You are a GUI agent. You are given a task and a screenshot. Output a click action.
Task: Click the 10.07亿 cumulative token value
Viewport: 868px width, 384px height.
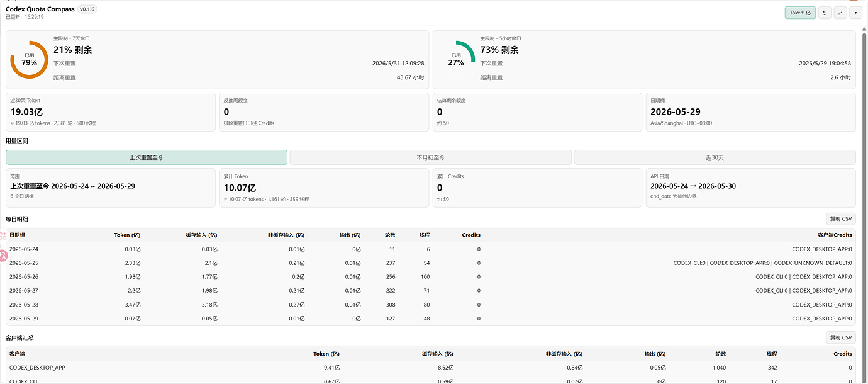point(240,188)
